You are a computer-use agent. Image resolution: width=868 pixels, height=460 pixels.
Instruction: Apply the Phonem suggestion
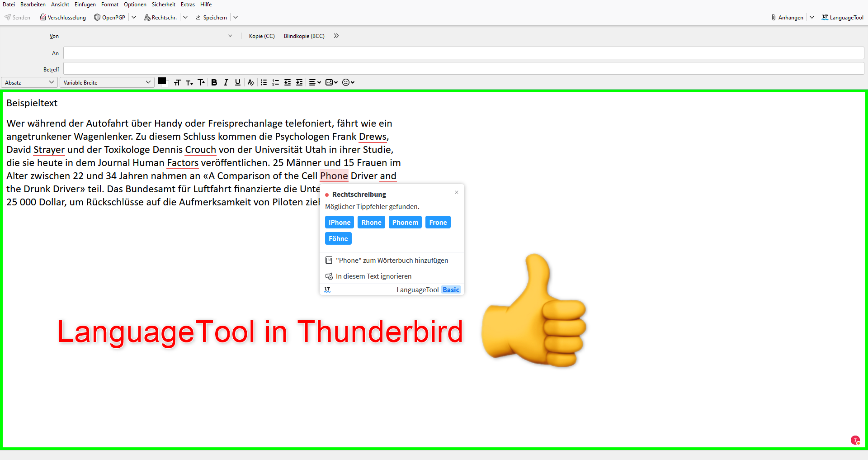405,222
